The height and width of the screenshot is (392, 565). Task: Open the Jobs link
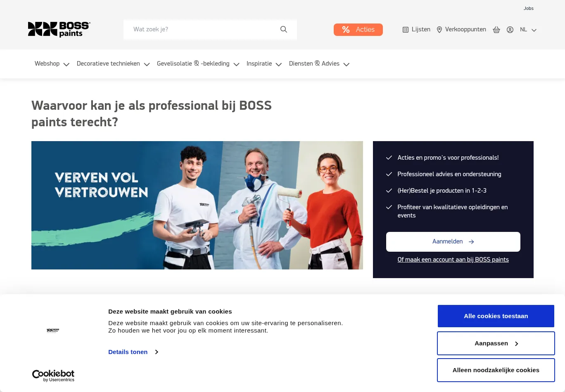[529, 8]
